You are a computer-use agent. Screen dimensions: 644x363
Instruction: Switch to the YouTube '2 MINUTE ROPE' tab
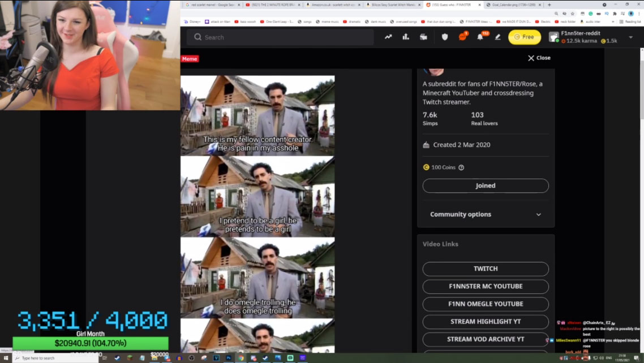(273, 5)
